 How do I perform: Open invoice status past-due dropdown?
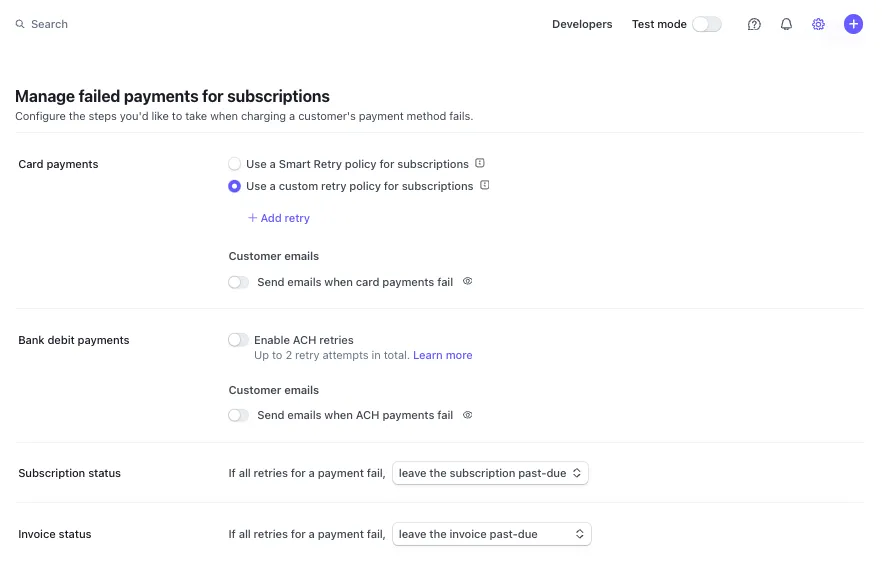492,534
